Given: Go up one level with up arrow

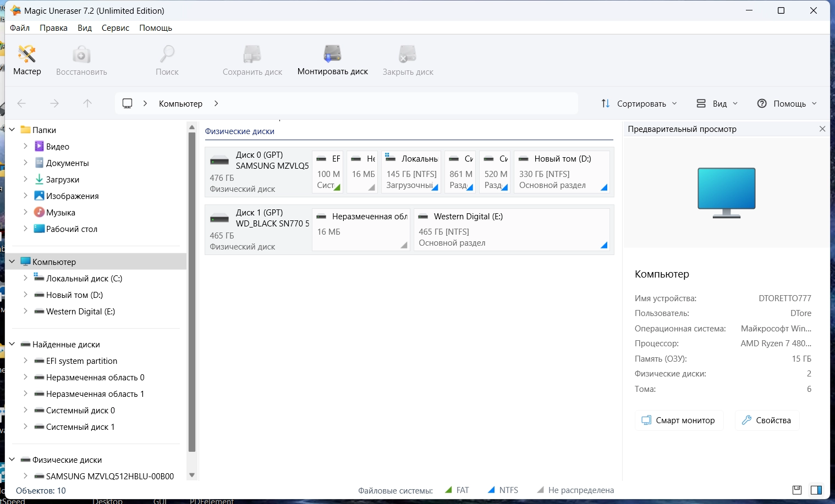Looking at the screenshot, I should [87, 103].
